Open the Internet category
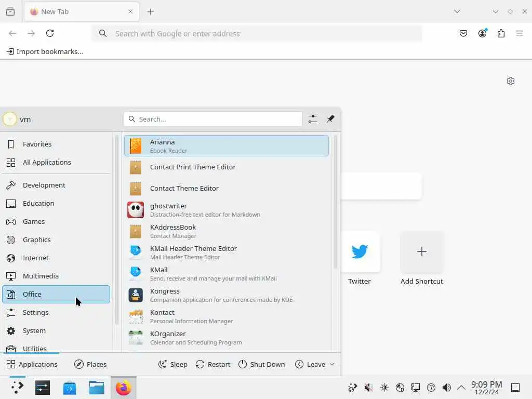Screen dimensions: 532x399 pyautogui.click(x=56, y=258)
